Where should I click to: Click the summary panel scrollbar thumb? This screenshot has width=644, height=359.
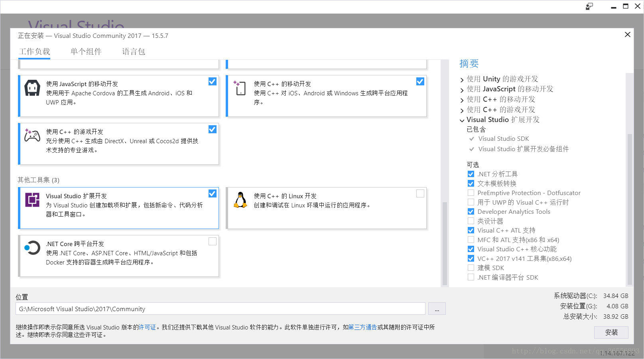tap(630, 209)
